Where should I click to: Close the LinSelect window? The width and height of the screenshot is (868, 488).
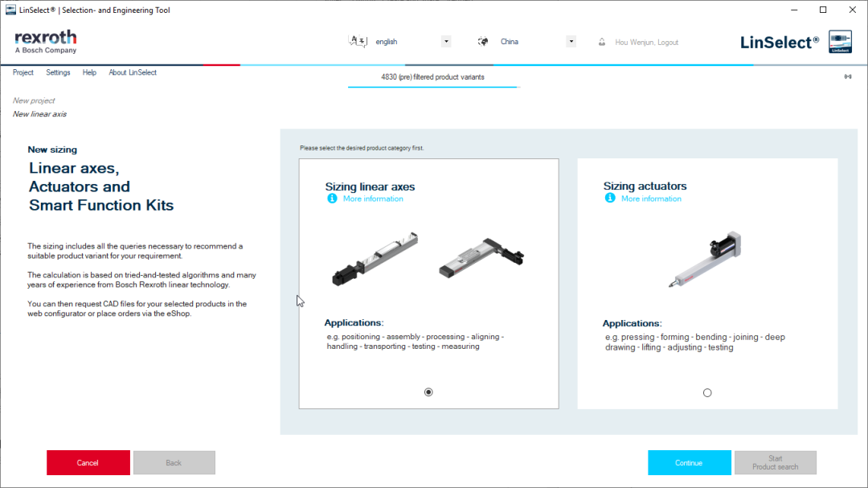tap(853, 10)
